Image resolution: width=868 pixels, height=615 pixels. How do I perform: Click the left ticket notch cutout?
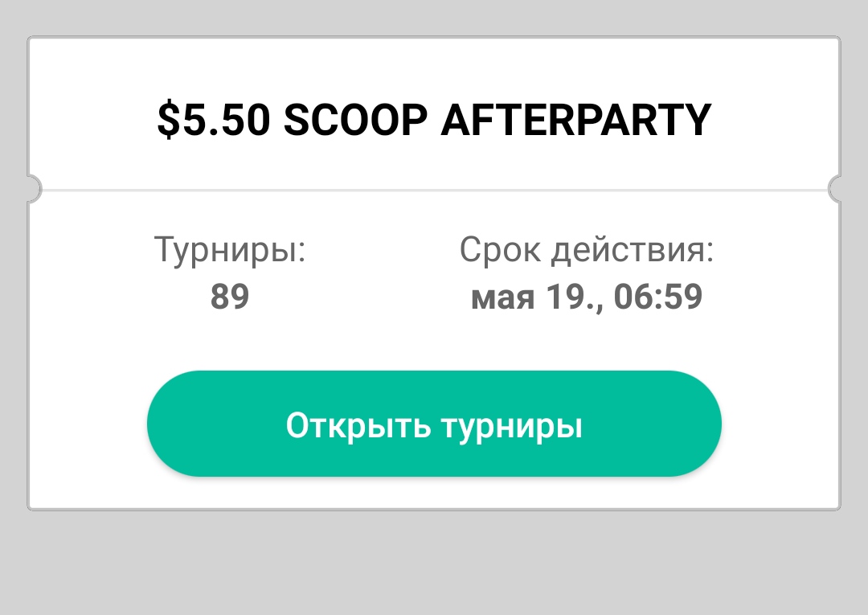point(33,189)
